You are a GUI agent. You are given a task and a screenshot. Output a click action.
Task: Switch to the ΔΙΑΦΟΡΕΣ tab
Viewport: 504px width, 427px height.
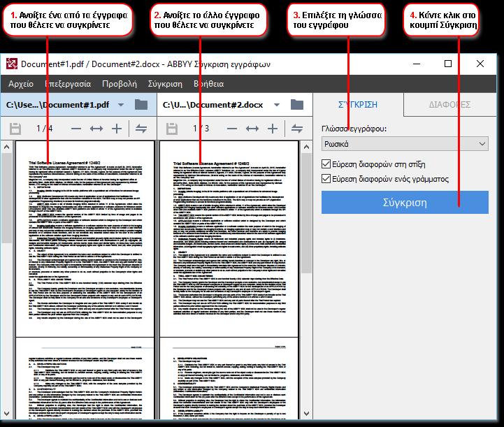pos(449,105)
